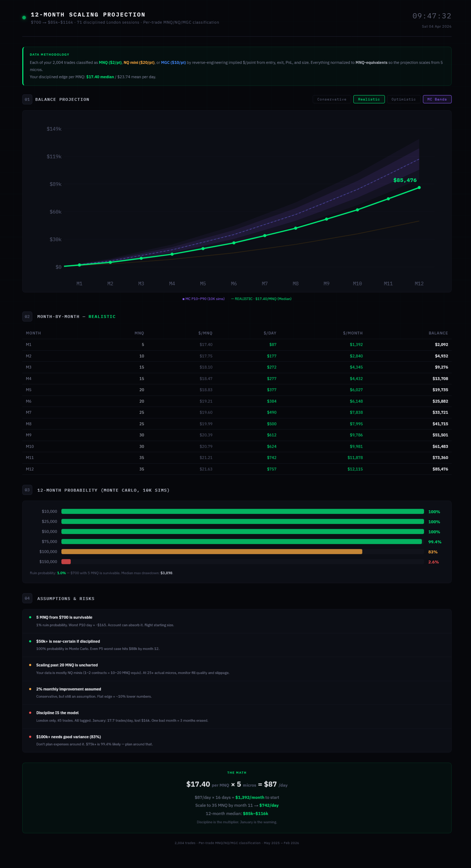
Task: Click red bullet beside 'Discipline IS the model'
Action: tap(30, 713)
